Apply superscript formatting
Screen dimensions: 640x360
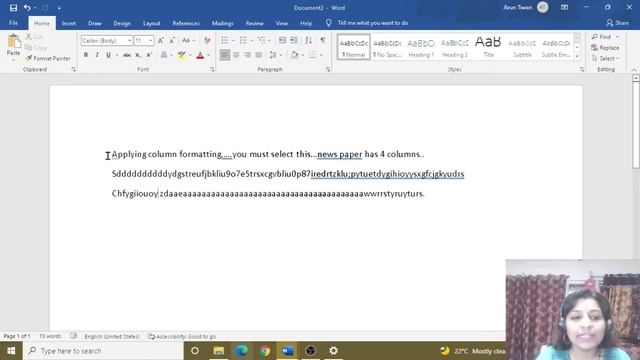[x=149, y=55]
